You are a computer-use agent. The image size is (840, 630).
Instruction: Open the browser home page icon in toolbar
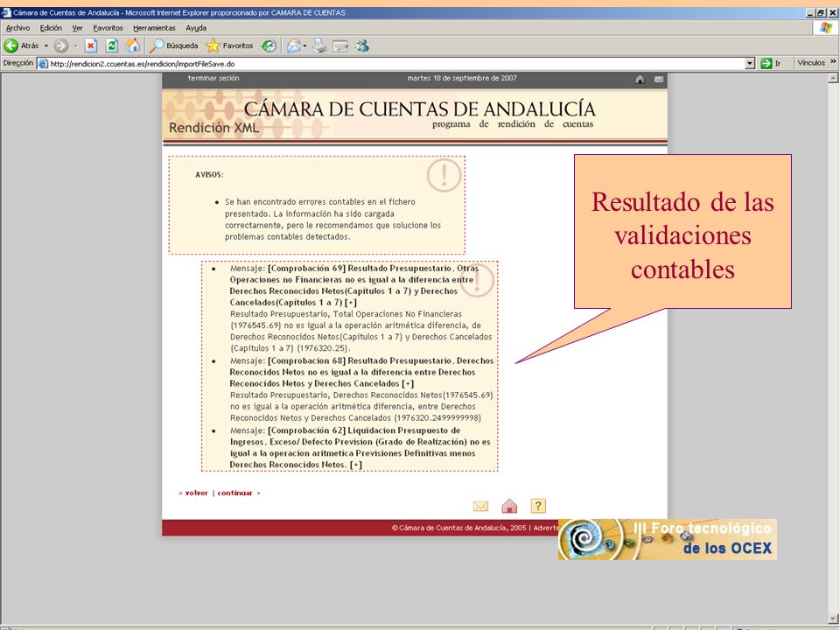[132, 46]
